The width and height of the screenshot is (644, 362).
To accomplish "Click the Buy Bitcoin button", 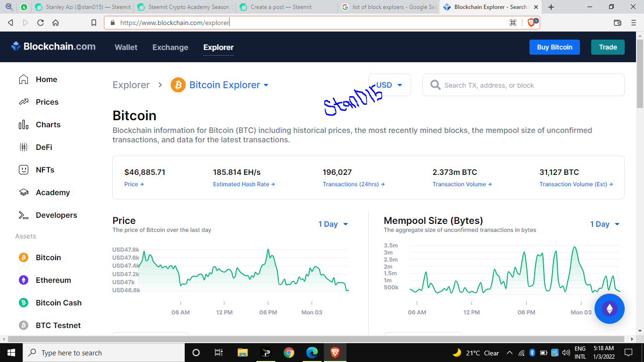I will point(554,47).
